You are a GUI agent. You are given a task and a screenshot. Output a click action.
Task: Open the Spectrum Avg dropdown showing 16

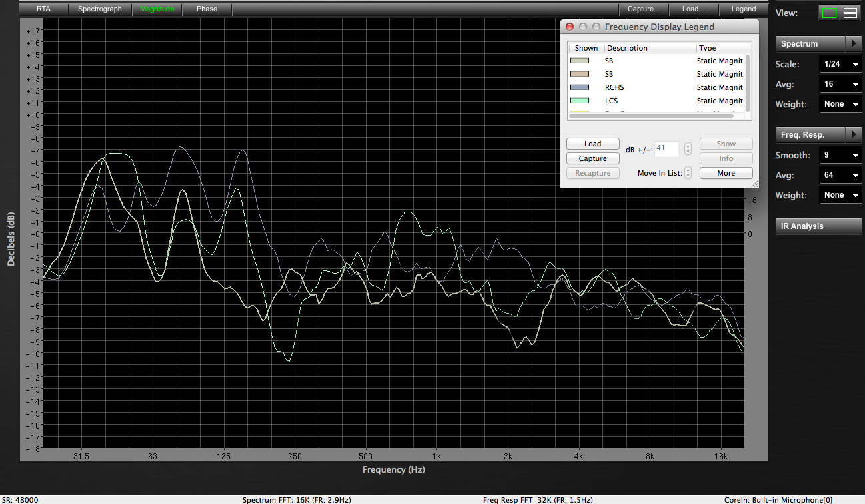tap(840, 85)
